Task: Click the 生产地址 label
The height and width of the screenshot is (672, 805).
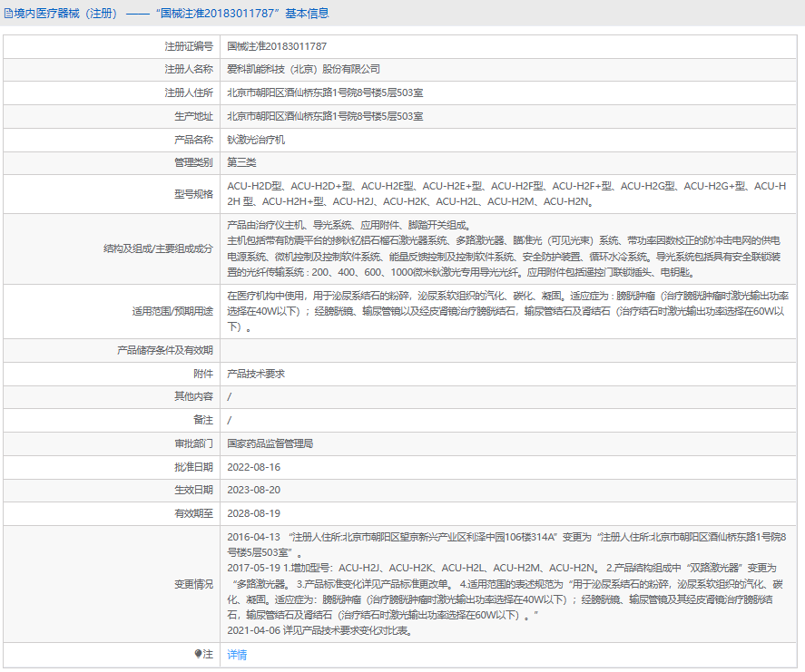Action: [x=193, y=116]
